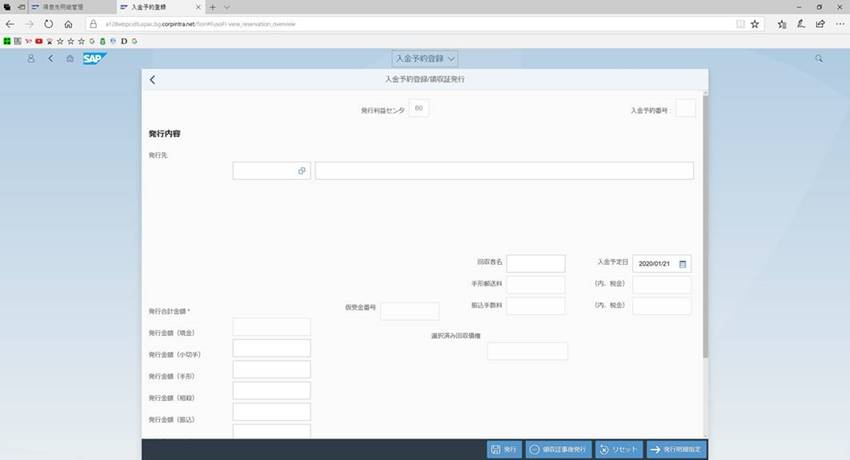This screenshot has height=460, width=850.
Task: Click the 領収証事後発行 button
Action: [x=559, y=450]
